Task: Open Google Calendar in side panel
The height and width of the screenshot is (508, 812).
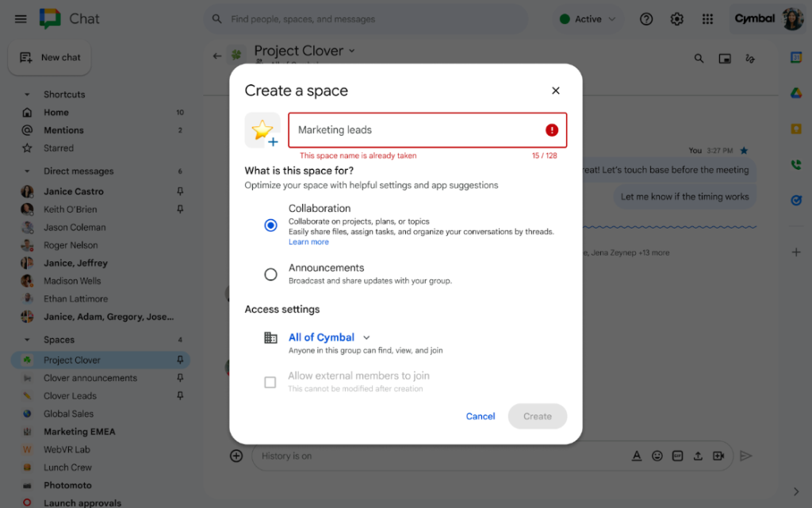Action: (x=796, y=57)
